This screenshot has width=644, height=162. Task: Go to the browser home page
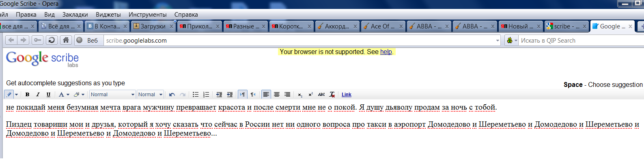[66, 40]
